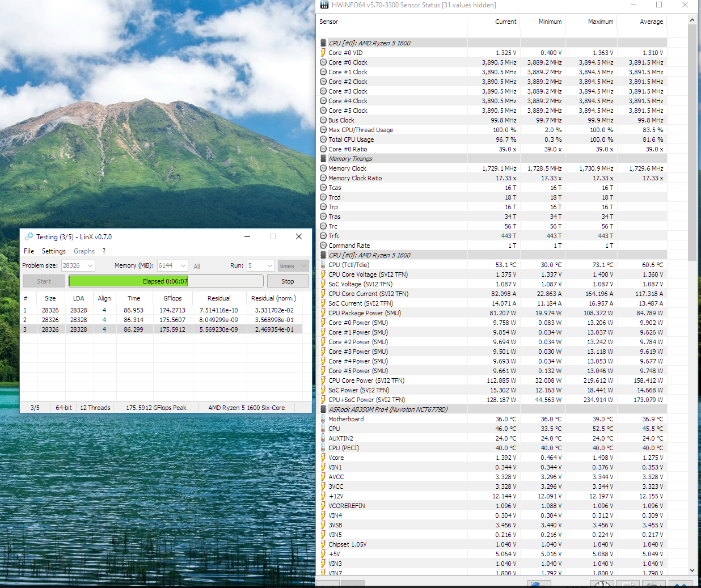The width and height of the screenshot is (701, 588).
Task: Click the lightning icon beside CPU Package Power
Action: point(323,313)
